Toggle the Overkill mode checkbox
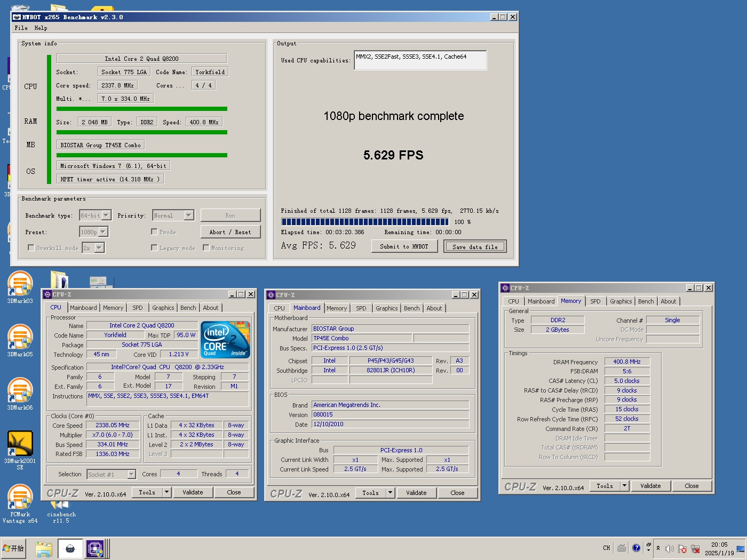This screenshot has width=747, height=560. 31,247
